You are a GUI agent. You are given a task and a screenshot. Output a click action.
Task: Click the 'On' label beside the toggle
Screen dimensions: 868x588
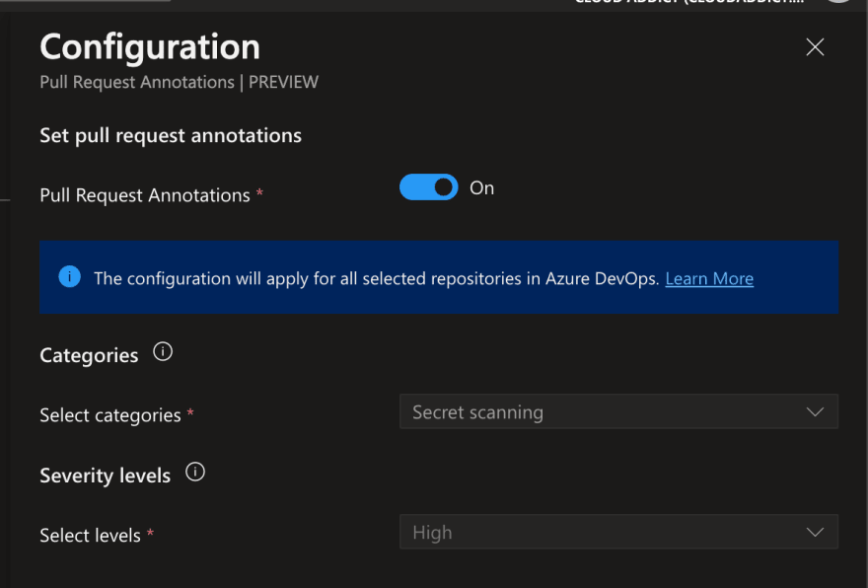481,188
